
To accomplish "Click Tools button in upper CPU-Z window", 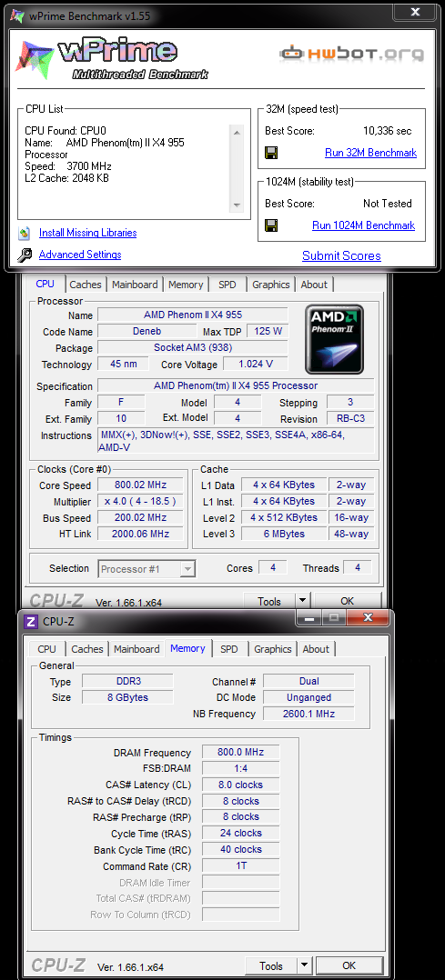I will click(x=269, y=601).
